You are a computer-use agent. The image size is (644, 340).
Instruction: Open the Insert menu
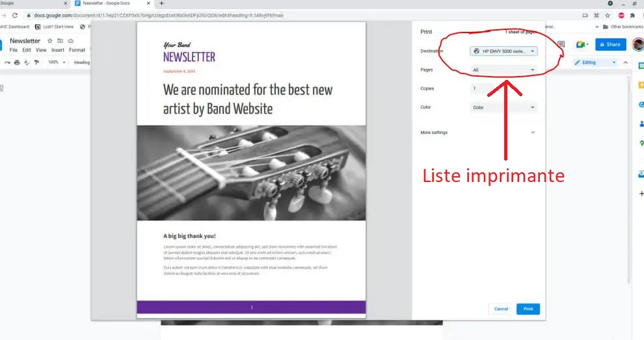tap(58, 50)
